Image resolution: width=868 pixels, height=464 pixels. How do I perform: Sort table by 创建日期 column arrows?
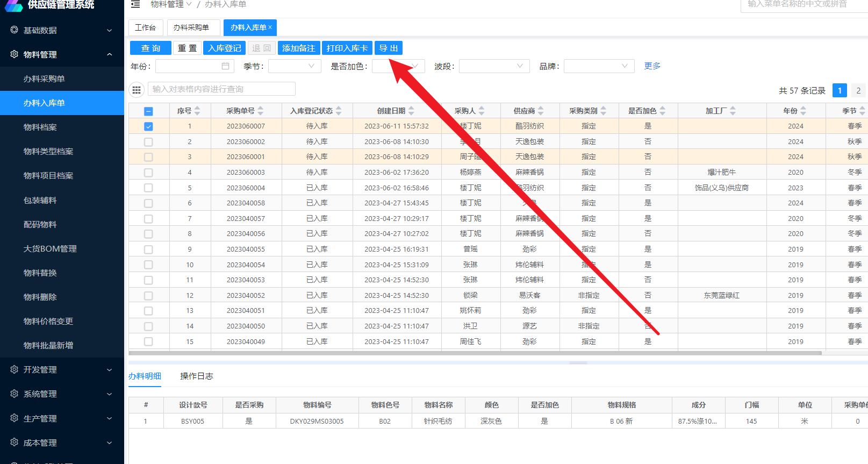point(411,111)
